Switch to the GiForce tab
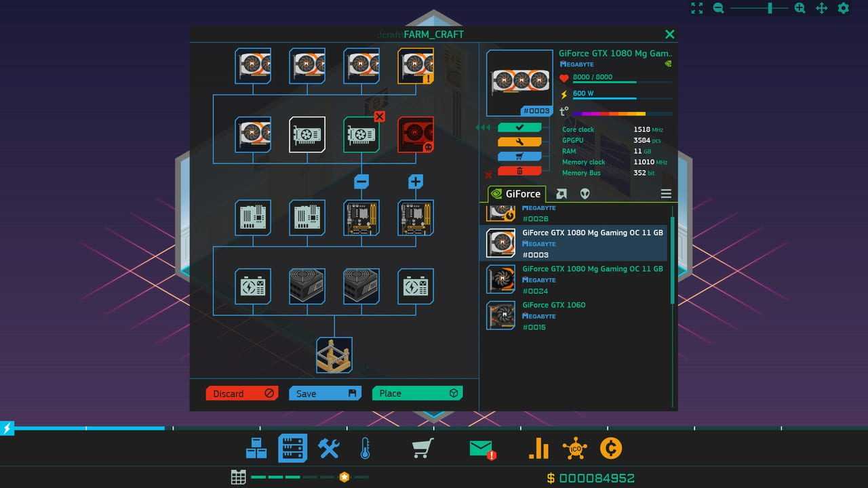 point(516,194)
